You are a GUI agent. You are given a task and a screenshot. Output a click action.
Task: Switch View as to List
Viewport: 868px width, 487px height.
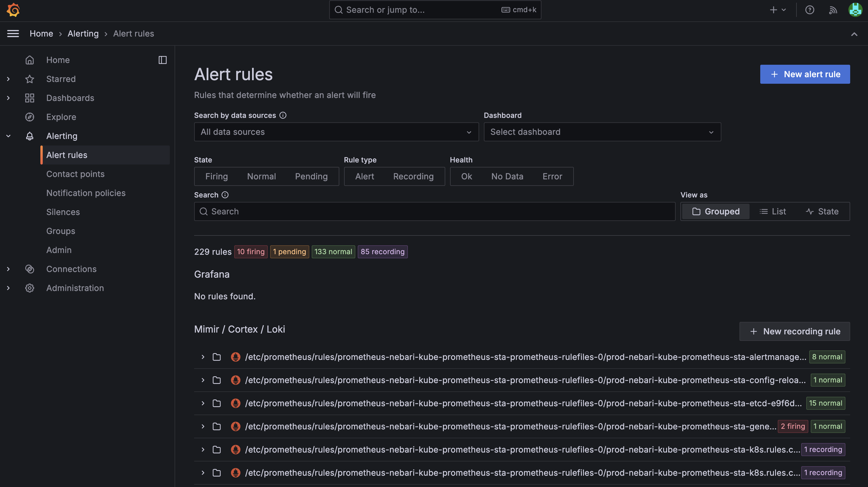point(773,211)
